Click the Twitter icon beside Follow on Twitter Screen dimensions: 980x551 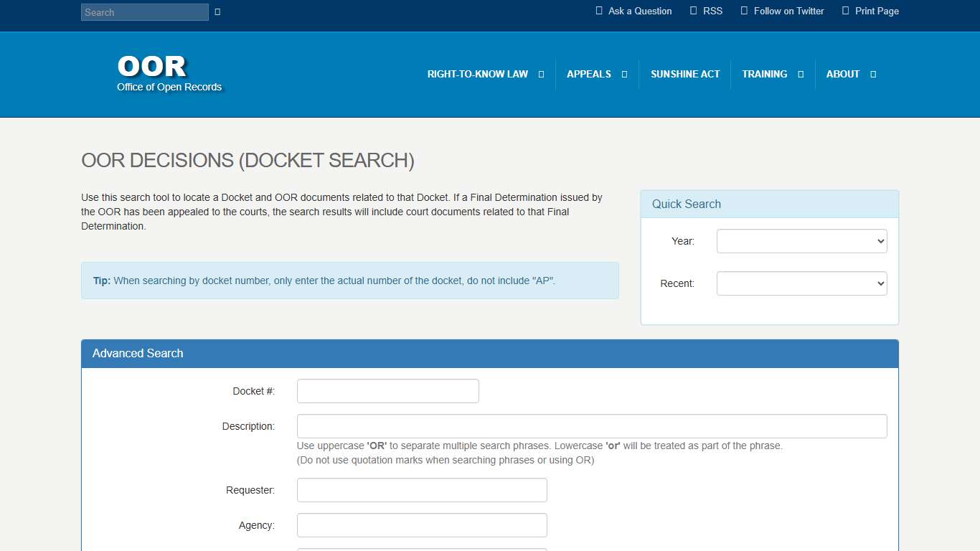click(743, 11)
